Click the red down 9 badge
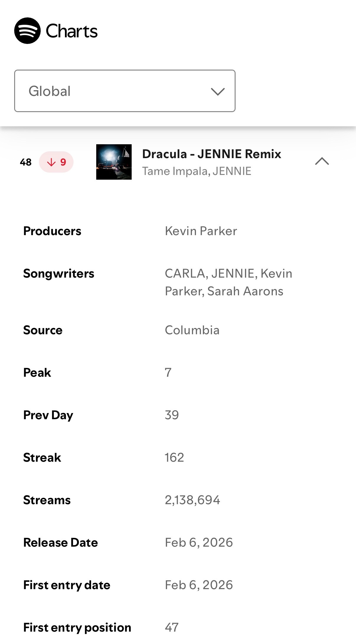Image resolution: width=356 pixels, height=644 pixels. (56, 162)
